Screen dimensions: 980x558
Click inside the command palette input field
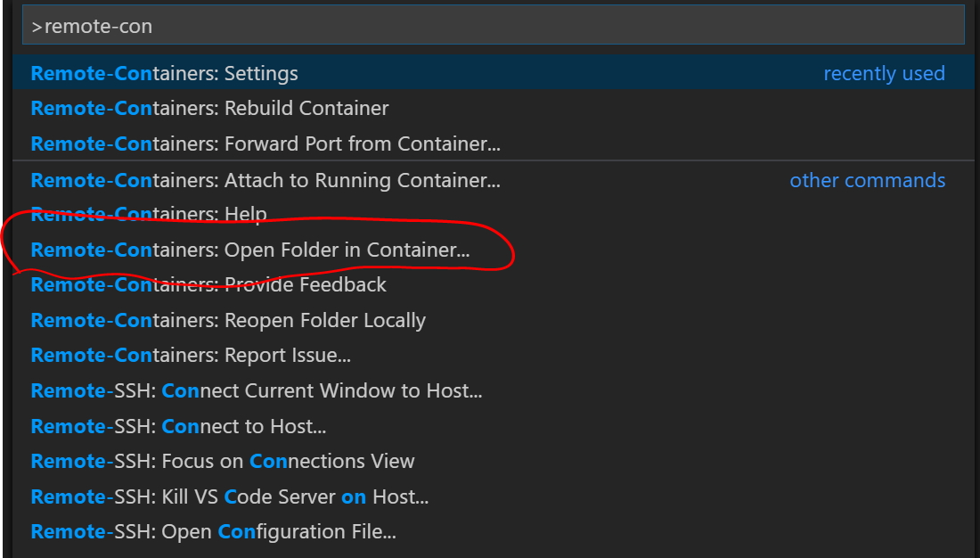point(490,25)
